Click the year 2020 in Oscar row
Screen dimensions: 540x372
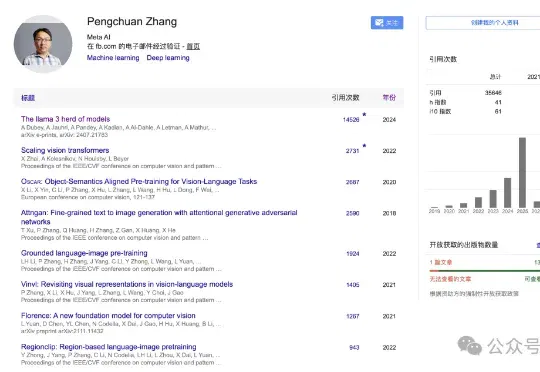point(389,182)
